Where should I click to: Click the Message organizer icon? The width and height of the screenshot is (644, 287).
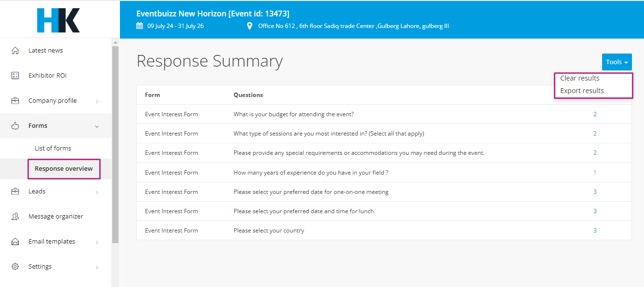coord(15,217)
